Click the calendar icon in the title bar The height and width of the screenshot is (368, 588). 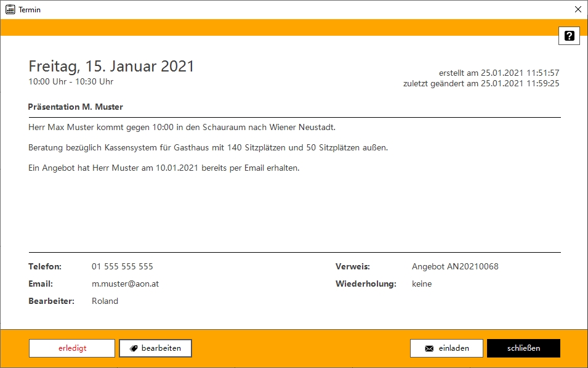(x=10, y=9)
